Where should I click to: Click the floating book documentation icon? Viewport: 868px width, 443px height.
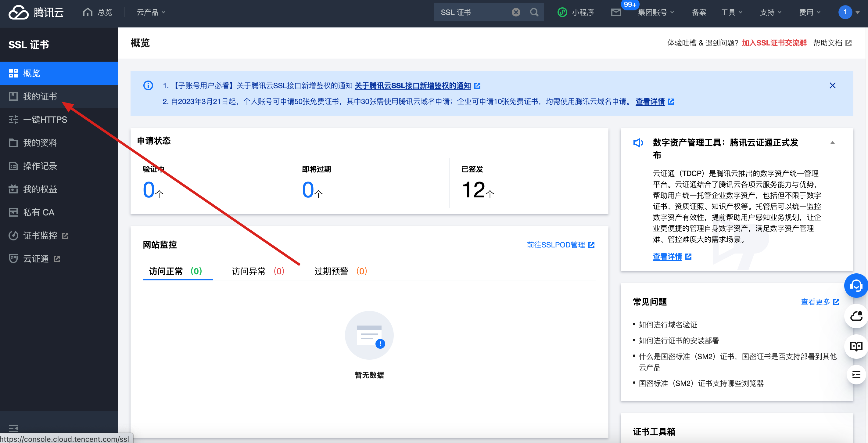[856, 346]
